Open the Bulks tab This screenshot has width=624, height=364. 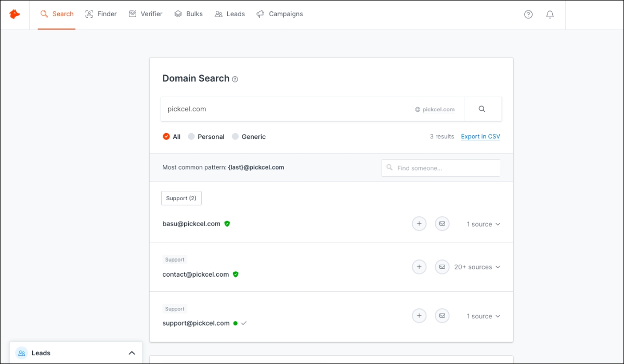click(x=188, y=14)
